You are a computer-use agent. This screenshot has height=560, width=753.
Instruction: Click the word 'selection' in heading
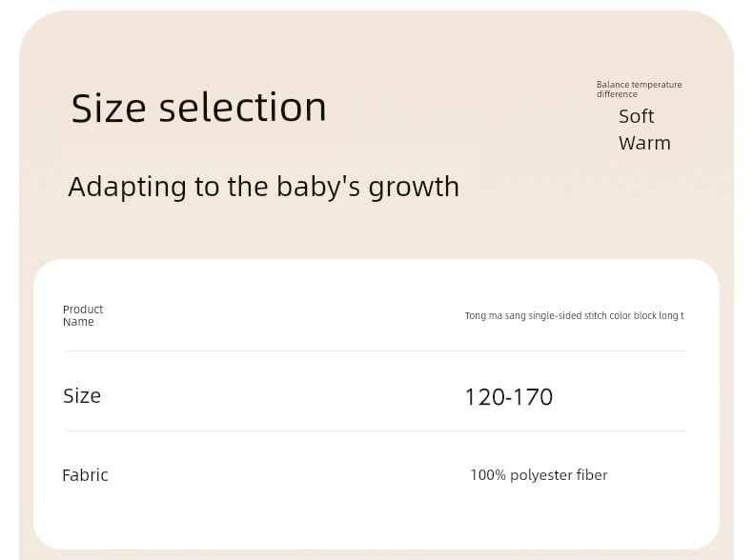coord(243,108)
